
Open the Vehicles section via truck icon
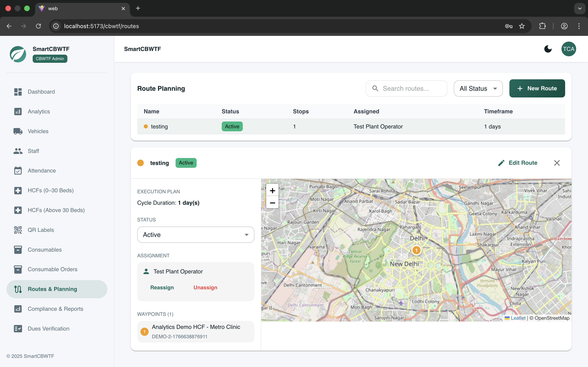point(18,131)
